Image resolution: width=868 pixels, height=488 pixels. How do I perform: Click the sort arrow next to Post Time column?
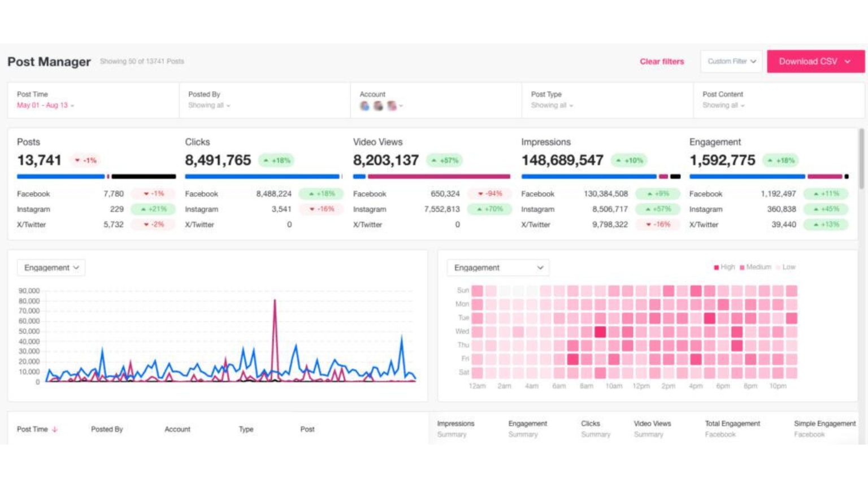pos(57,429)
